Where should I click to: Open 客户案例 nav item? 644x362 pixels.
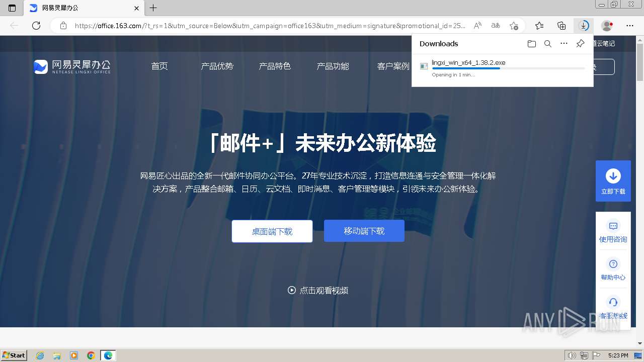click(x=393, y=66)
